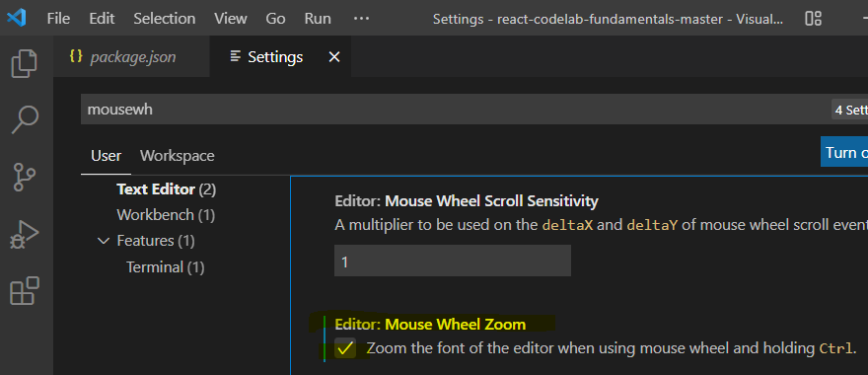
Task: Open the Edit menu
Action: point(102,19)
